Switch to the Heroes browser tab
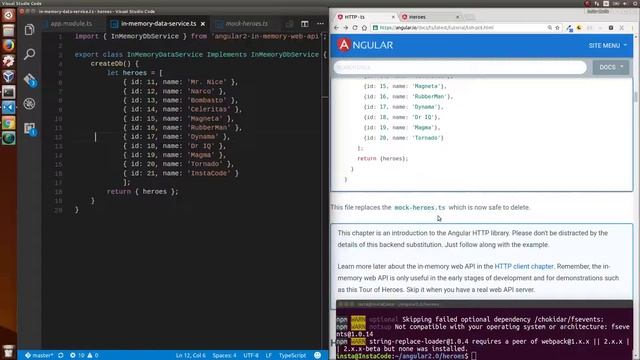 pos(430,17)
